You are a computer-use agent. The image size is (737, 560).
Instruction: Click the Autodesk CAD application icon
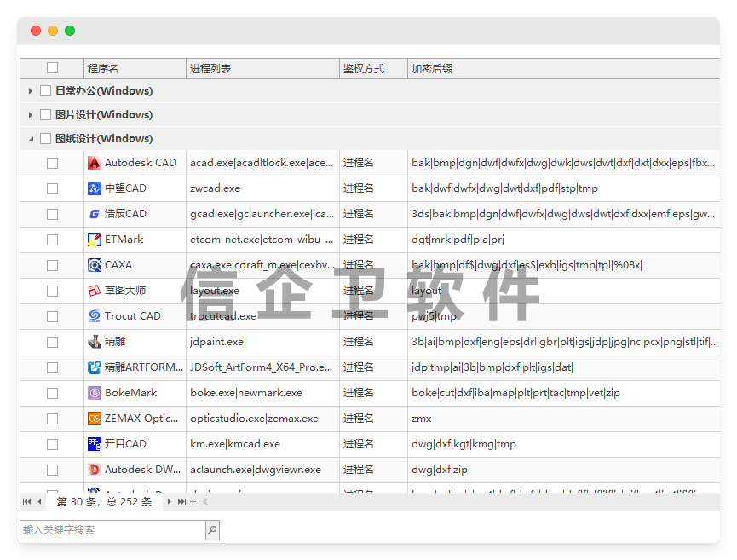(x=94, y=162)
